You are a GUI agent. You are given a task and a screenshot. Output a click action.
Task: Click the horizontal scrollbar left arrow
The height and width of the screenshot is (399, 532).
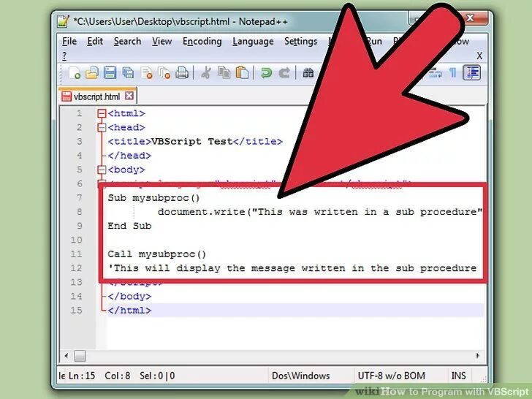[x=66, y=356]
